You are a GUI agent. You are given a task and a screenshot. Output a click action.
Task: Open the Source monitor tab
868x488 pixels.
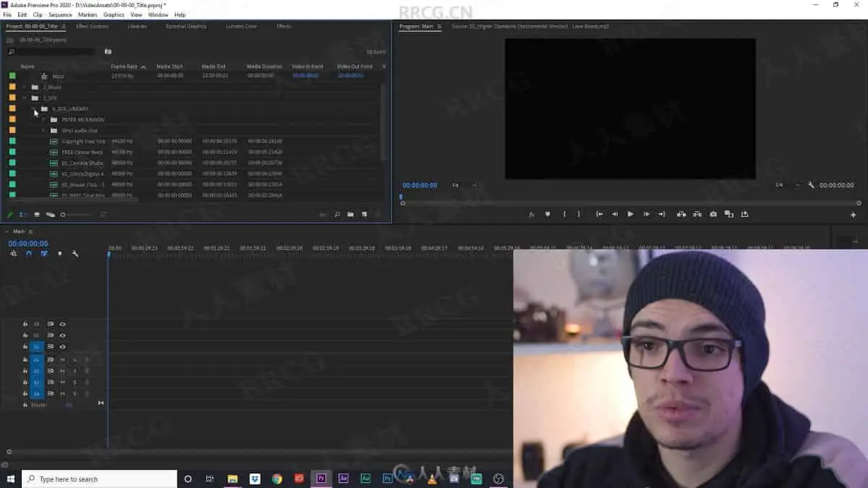pos(529,26)
